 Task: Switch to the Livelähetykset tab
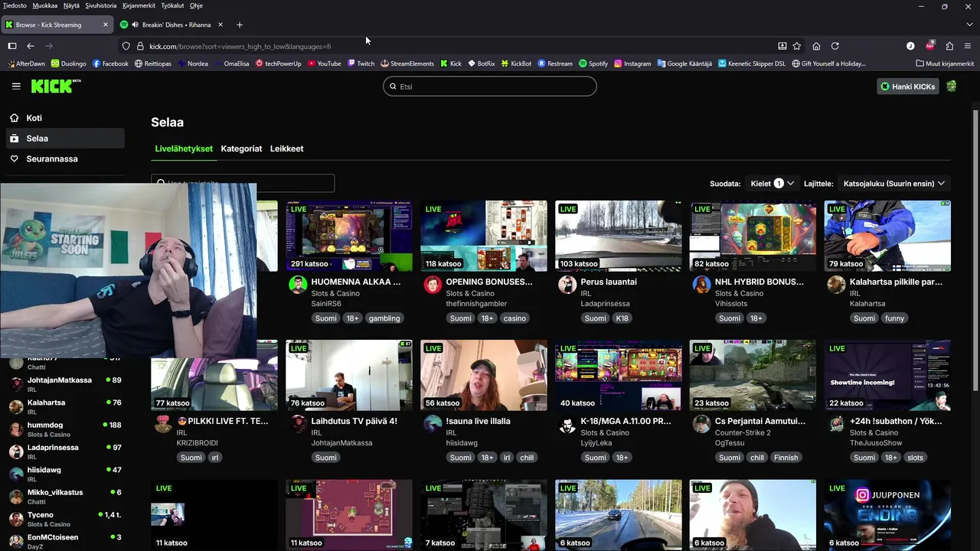pyautogui.click(x=184, y=148)
